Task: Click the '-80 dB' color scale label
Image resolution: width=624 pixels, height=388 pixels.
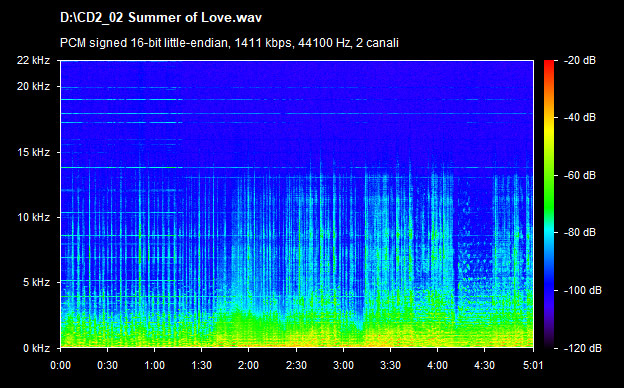Action: (580, 232)
